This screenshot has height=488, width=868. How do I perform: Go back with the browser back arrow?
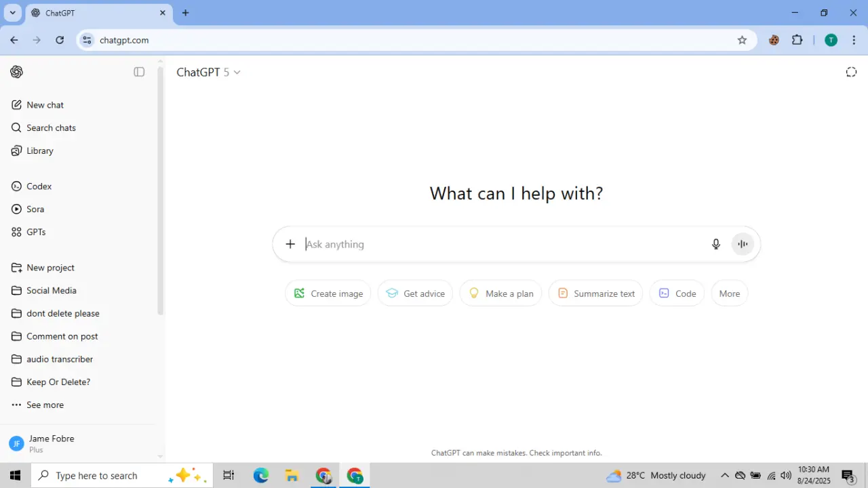[x=14, y=40]
